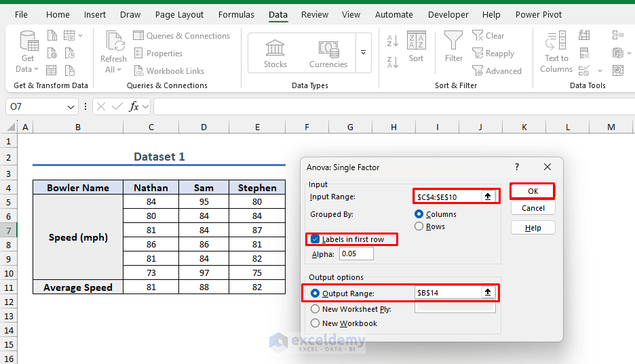The width and height of the screenshot is (635, 364).
Task: Sort A to Z ascending
Action: (392, 41)
